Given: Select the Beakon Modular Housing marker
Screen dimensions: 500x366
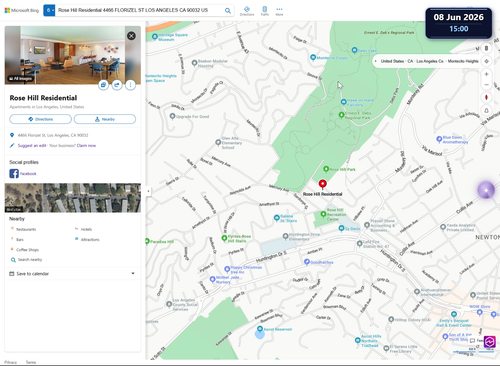Looking at the screenshot, I should pyautogui.click(x=194, y=63).
